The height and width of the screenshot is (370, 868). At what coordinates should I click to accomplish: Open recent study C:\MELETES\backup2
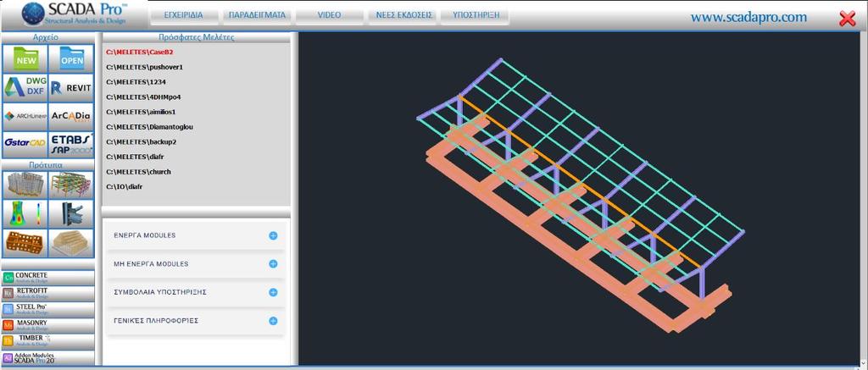[141, 141]
